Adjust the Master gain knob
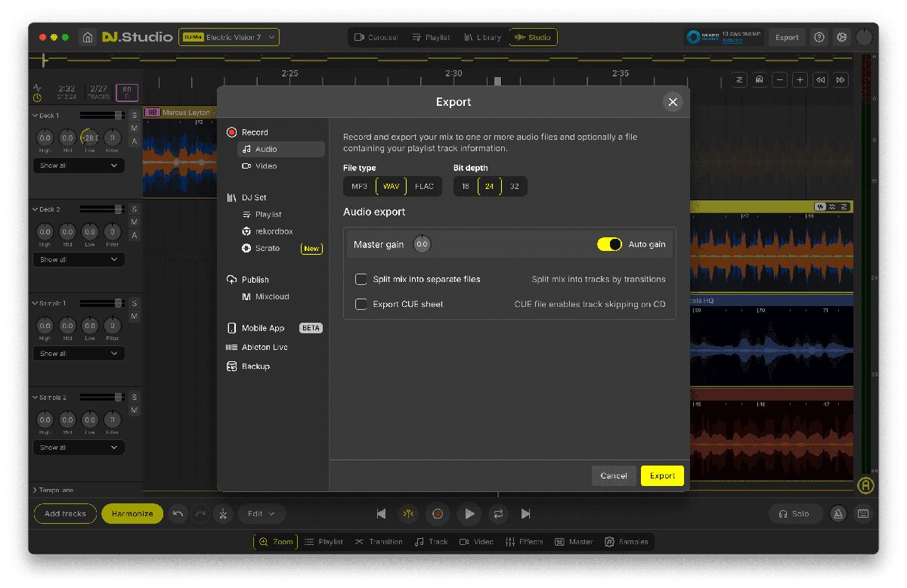Viewport: 907px width, 588px height. (422, 244)
